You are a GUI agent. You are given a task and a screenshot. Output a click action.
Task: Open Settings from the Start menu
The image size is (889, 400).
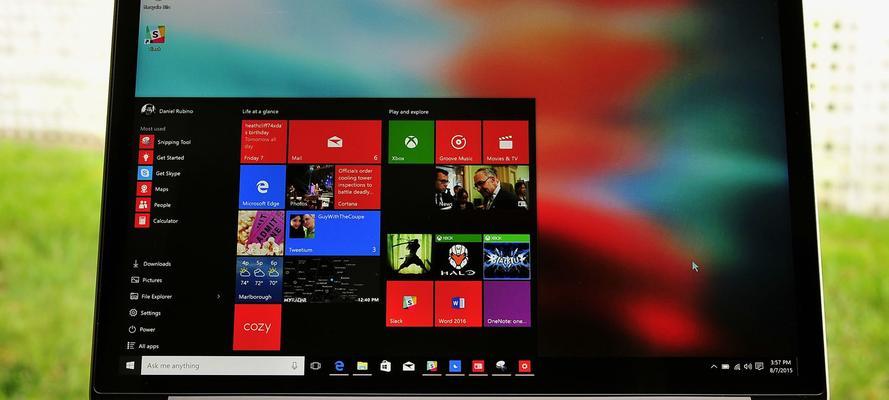coord(145,313)
